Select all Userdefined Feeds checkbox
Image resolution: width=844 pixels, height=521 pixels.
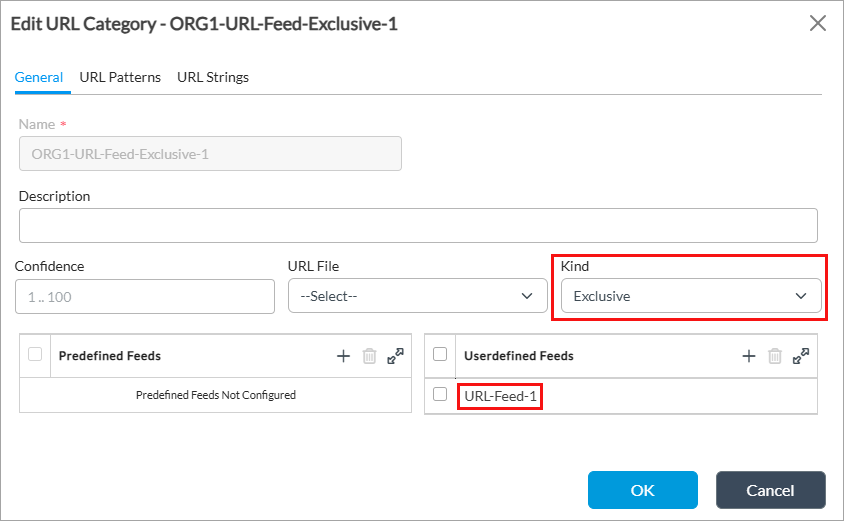click(440, 354)
